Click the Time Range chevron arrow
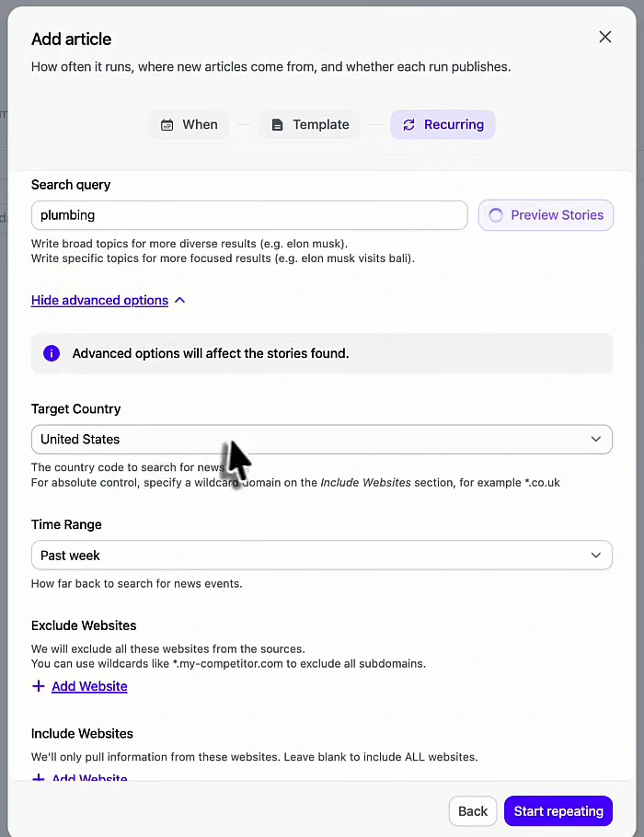The width and height of the screenshot is (644, 837). (x=596, y=556)
